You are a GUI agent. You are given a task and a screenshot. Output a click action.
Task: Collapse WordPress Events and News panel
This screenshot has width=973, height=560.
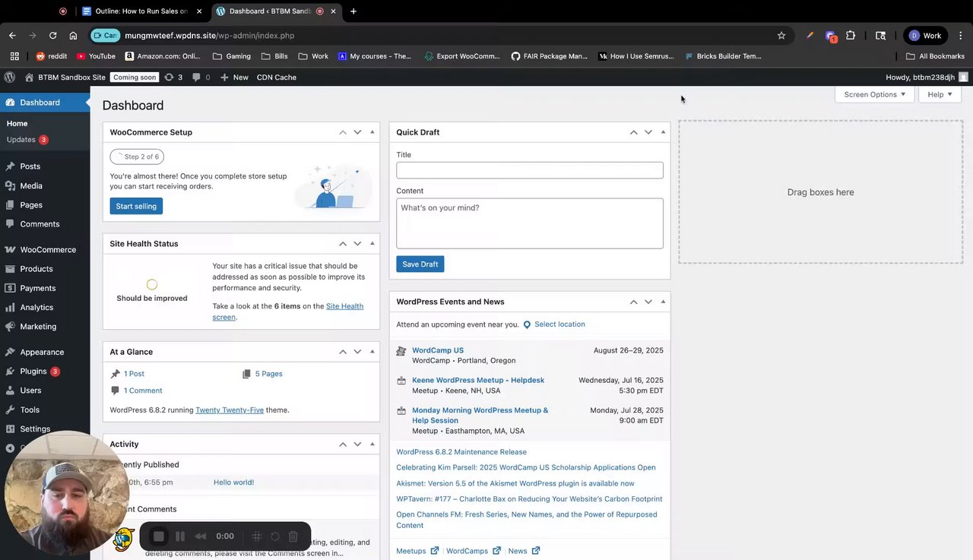(663, 302)
